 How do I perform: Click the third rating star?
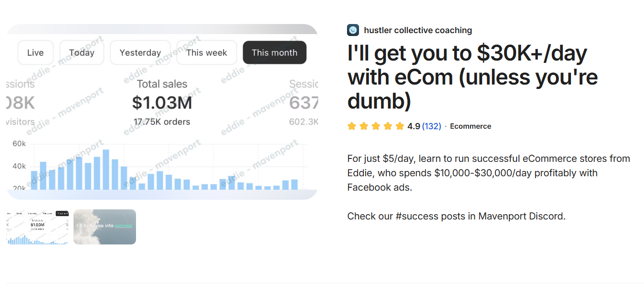point(376,126)
